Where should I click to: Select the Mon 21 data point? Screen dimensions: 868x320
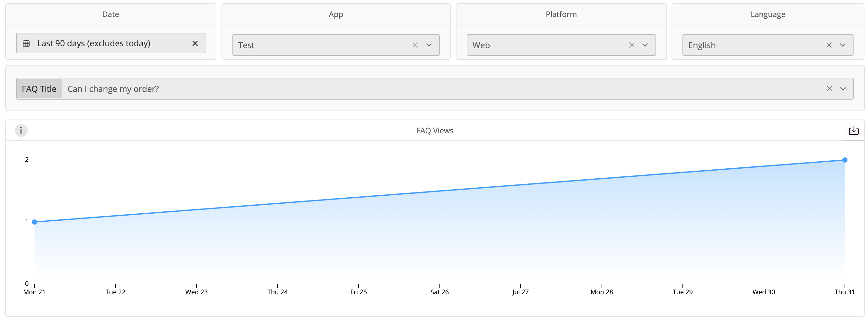(34, 222)
